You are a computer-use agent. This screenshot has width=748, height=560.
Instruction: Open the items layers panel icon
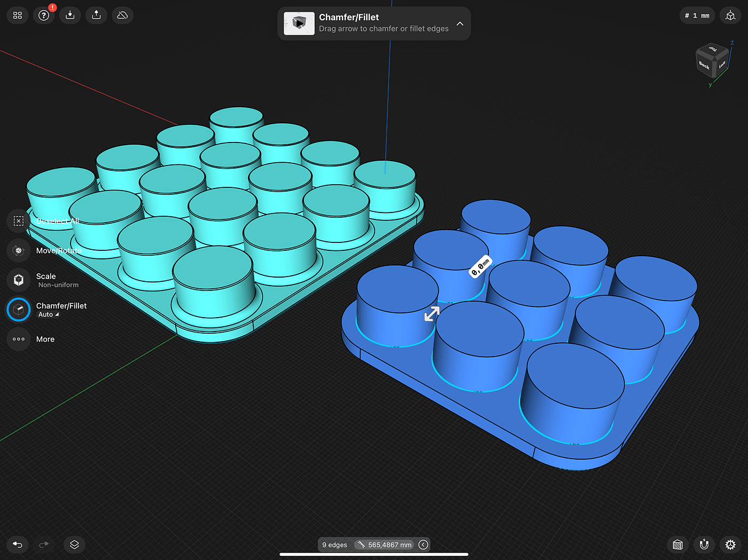[x=74, y=545]
